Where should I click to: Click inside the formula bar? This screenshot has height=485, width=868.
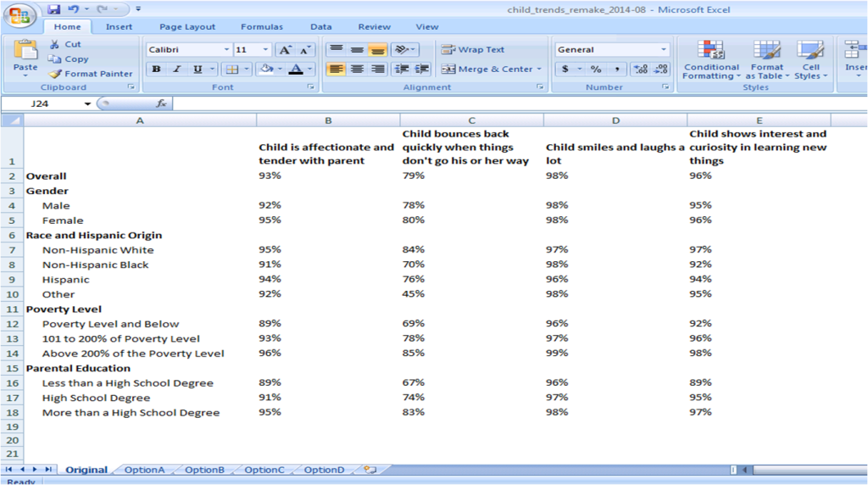coord(520,103)
